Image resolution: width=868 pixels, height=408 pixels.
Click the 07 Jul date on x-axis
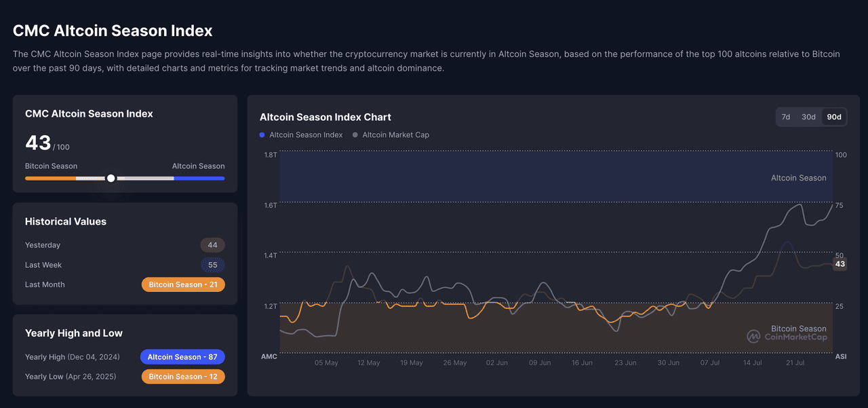pyautogui.click(x=710, y=363)
